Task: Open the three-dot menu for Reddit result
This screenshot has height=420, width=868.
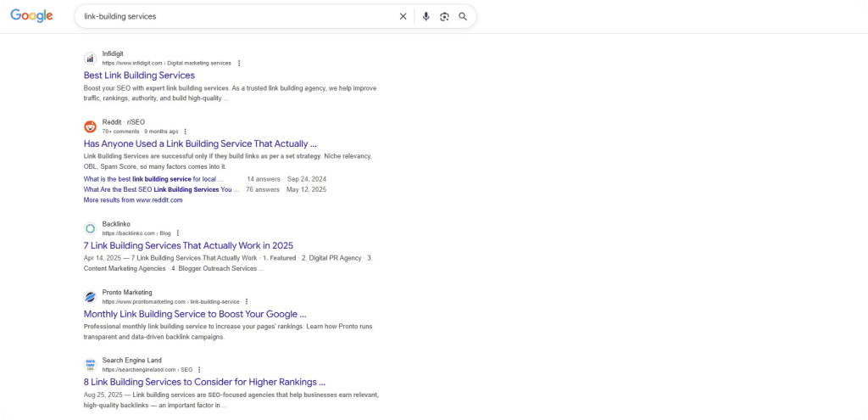Action: 185,132
